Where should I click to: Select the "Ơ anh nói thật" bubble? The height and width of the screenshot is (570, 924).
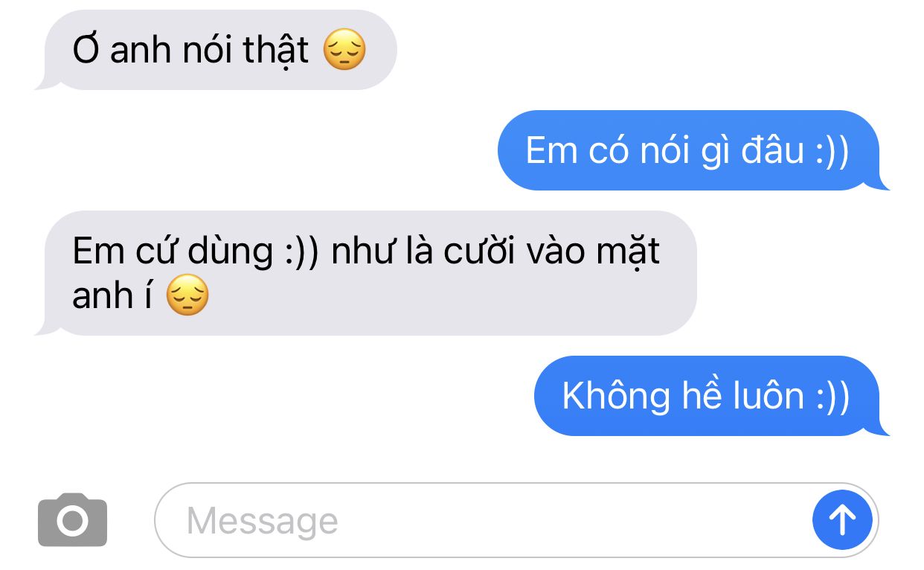tap(216, 50)
